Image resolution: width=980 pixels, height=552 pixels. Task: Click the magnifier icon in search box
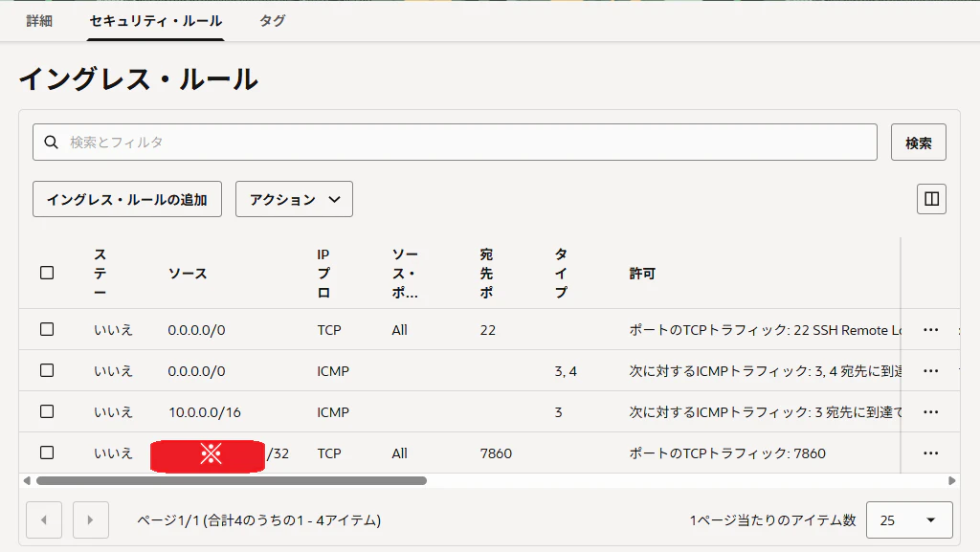pyautogui.click(x=52, y=143)
